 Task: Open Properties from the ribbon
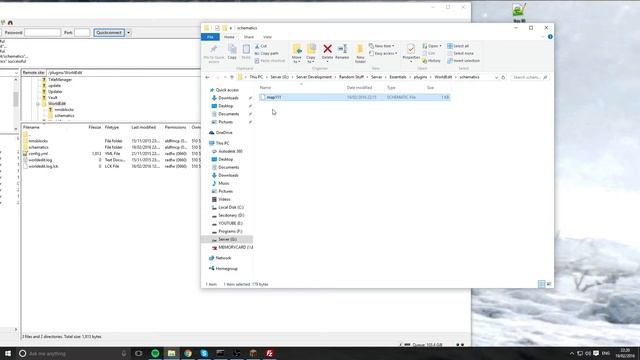pyautogui.click(x=411, y=53)
